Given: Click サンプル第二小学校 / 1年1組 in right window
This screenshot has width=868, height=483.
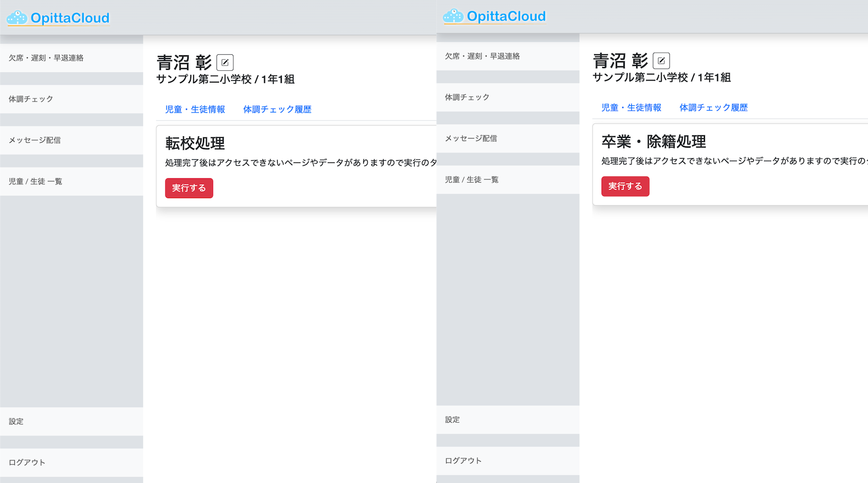Looking at the screenshot, I should [x=662, y=78].
